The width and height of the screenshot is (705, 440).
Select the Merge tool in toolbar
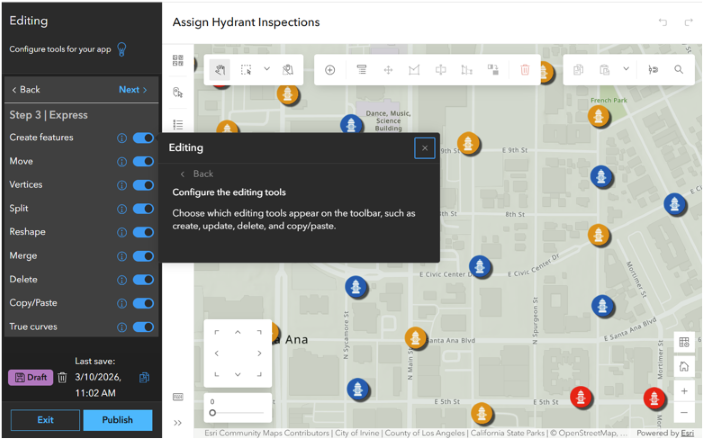[493, 70]
